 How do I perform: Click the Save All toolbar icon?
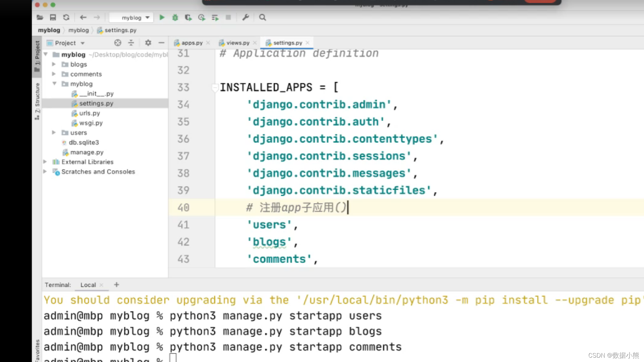tap(53, 17)
